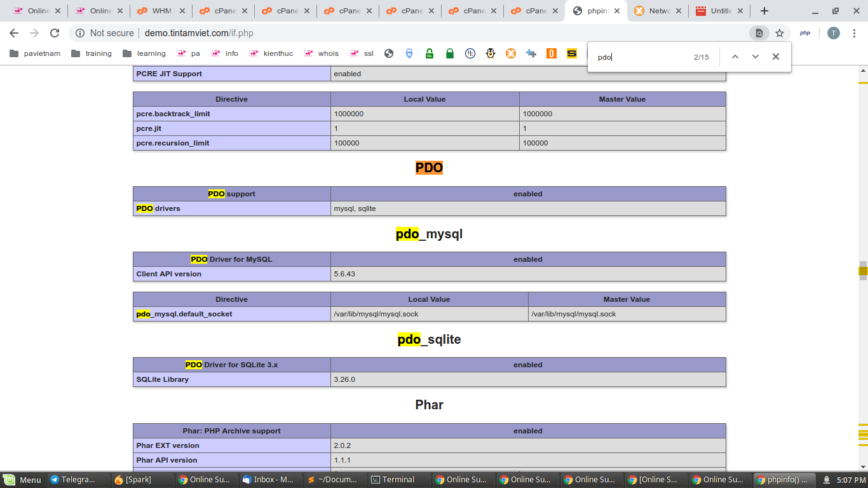Open the penguin bookmark icon
The image size is (868, 488).
(491, 53)
